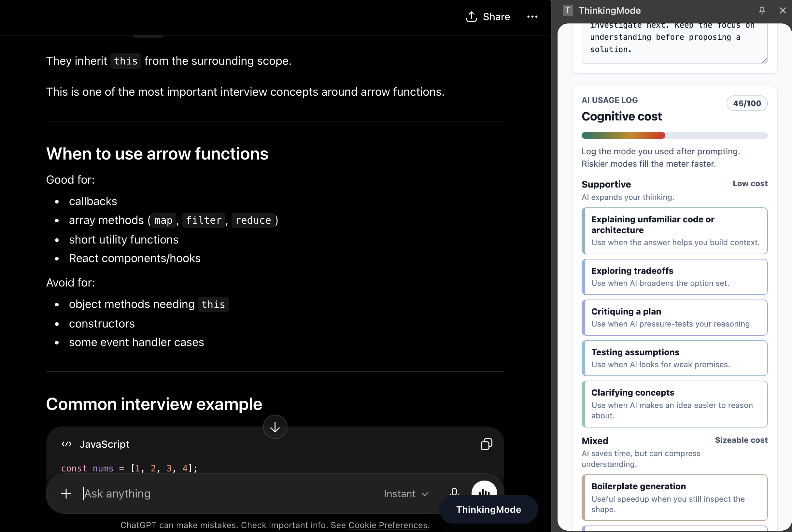
Task: Click 'They inherit this' sentence code chip
Action: (126, 61)
